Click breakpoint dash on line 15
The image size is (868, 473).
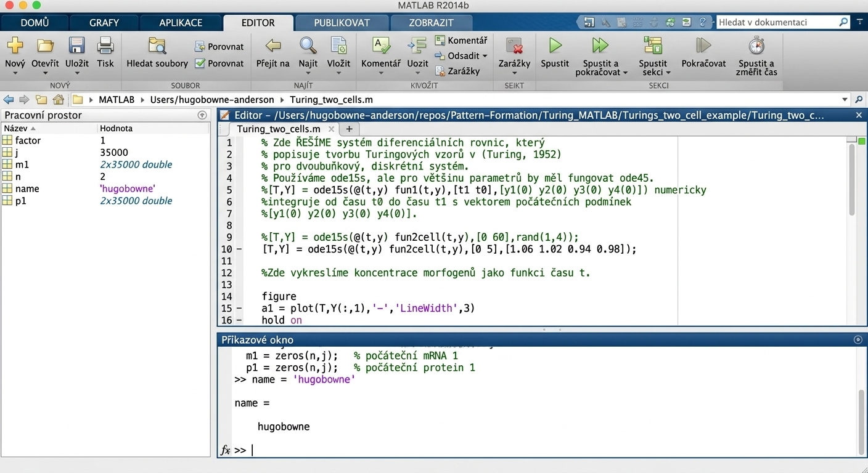coord(239,309)
